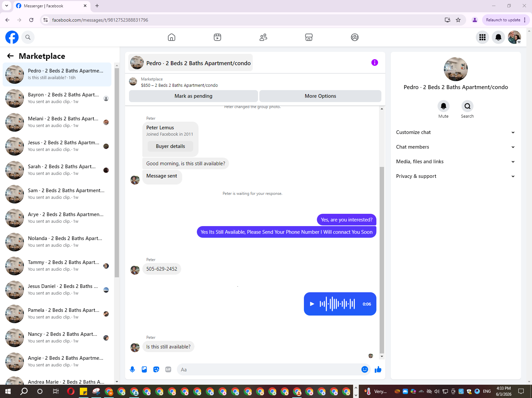The height and width of the screenshot is (398, 532).
Task: Record a voice clip with the microphone
Action: click(132, 369)
